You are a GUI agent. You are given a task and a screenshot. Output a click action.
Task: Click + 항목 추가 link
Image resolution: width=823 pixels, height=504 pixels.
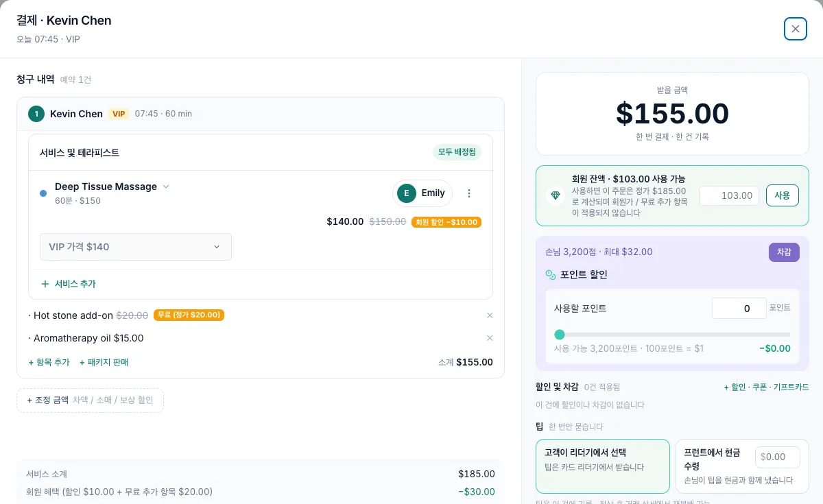coord(49,362)
